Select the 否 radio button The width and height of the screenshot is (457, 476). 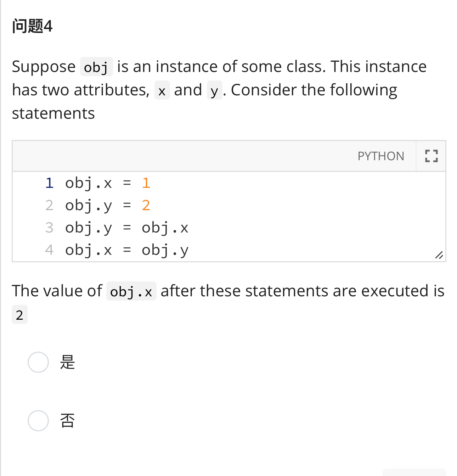click(38, 421)
